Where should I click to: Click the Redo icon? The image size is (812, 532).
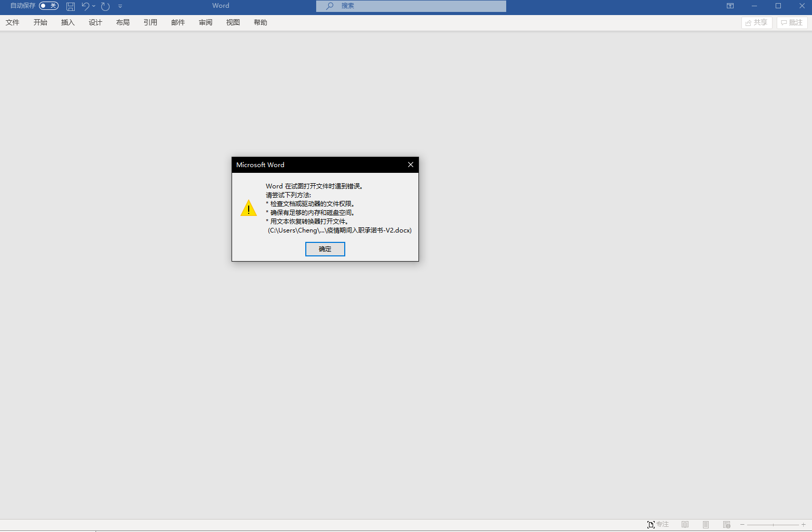(105, 6)
